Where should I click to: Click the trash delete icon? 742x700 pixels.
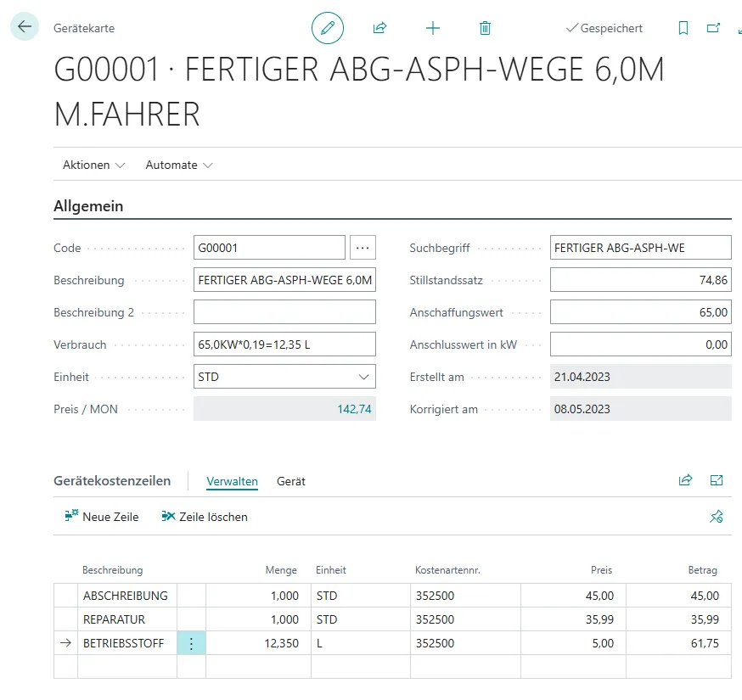click(x=485, y=28)
